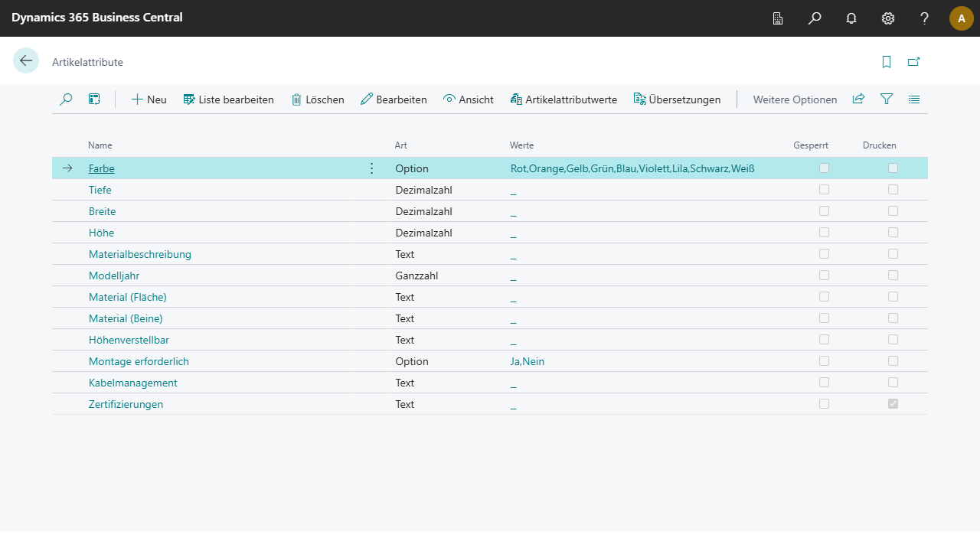The height and width of the screenshot is (551, 980).
Task: Click the share icon in toolbar
Action: click(x=858, y=99)
